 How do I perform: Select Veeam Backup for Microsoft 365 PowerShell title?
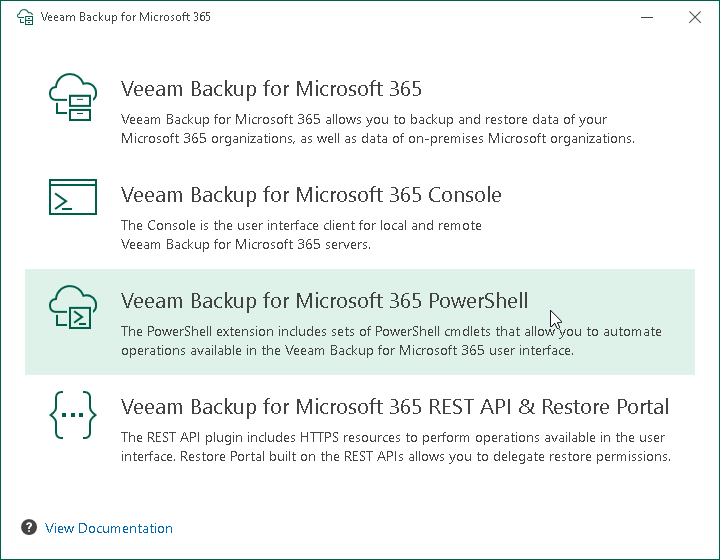324,301
